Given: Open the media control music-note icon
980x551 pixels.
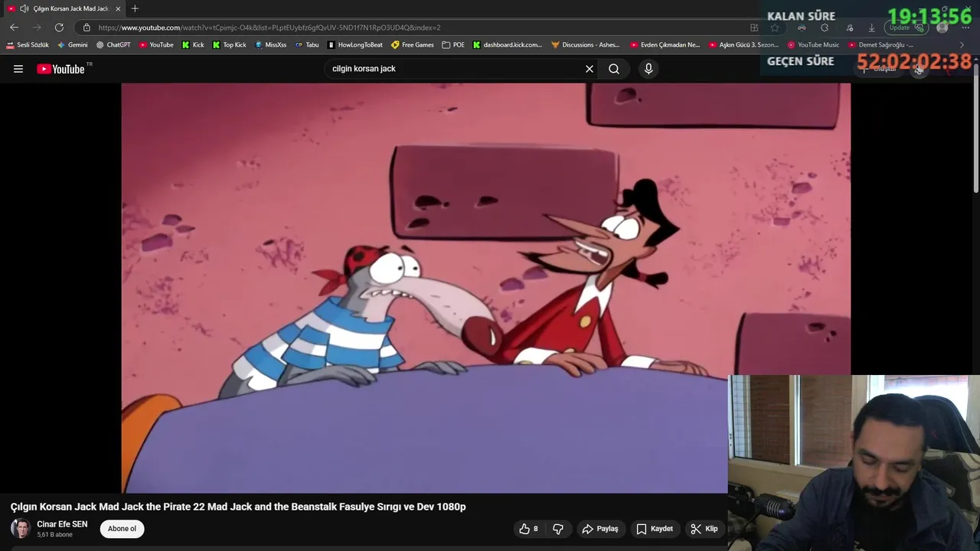Looking at the screenshot, I should pyautogui.click(x=850, y=28).
